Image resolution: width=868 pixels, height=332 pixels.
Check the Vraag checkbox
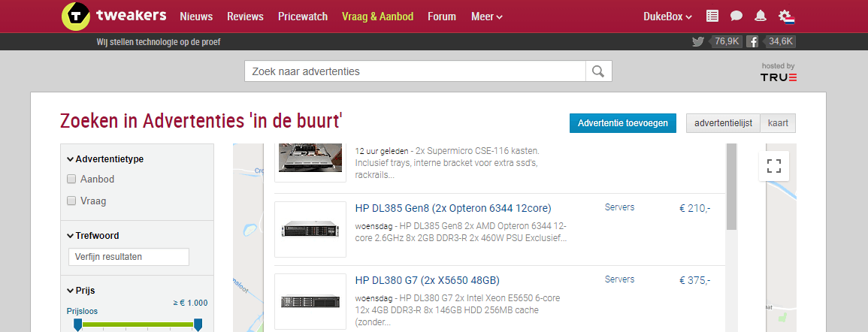(x=71, y=201)
